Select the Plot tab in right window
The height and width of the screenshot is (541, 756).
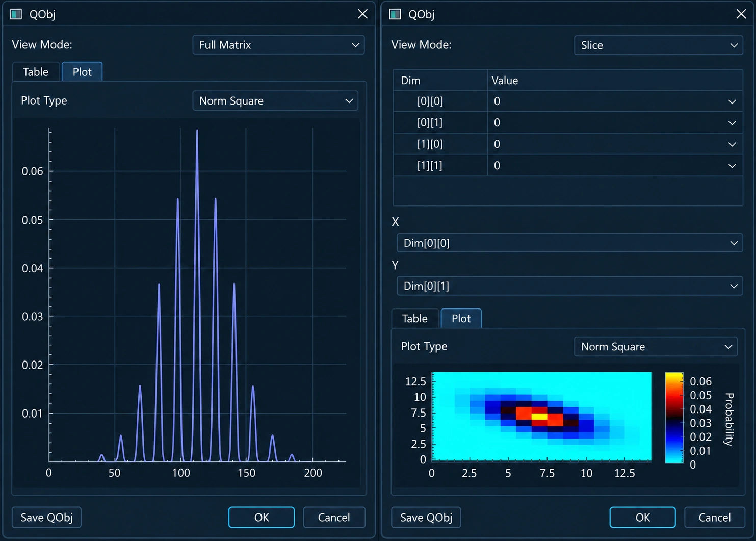point(461,319)
